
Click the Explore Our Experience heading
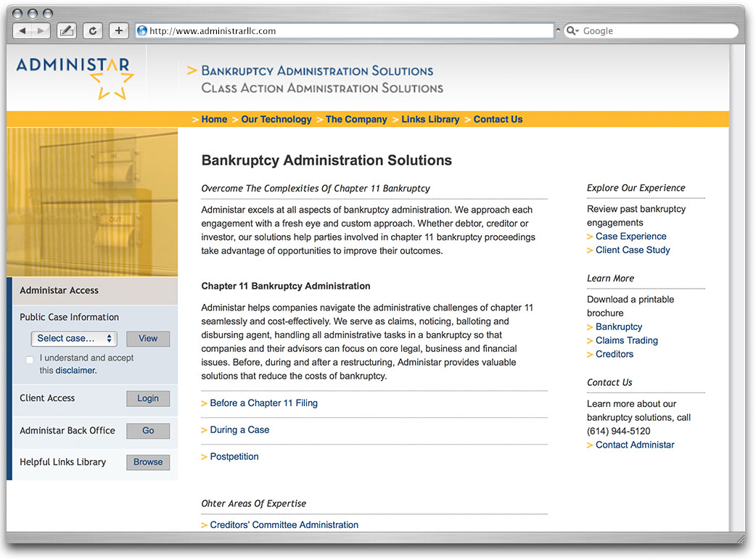pos(636,188)
